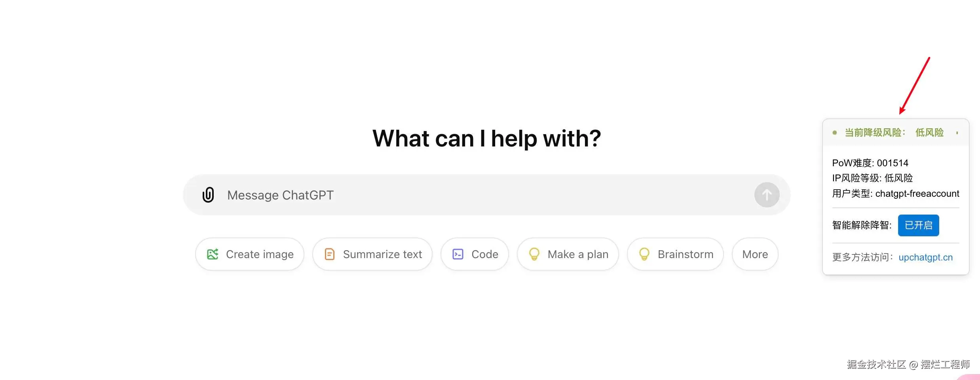Click the lightbulb icon beside Brainstorm
The width and height of the screenshot is (980, 380).
[644, 254]
